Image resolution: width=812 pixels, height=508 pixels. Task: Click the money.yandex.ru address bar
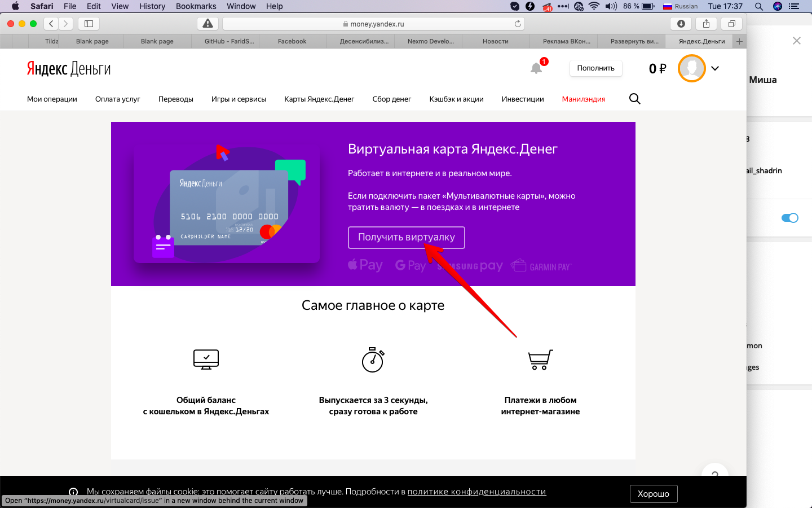tap(373, 24)
